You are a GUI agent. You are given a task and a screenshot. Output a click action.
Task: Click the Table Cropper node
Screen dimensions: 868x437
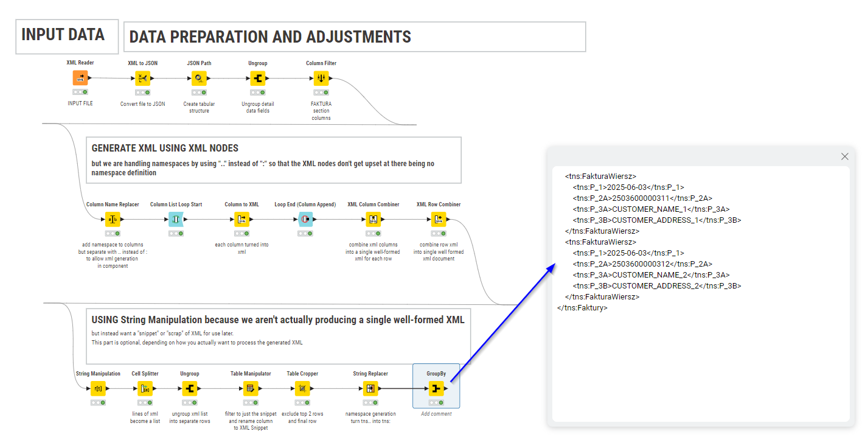302,388
